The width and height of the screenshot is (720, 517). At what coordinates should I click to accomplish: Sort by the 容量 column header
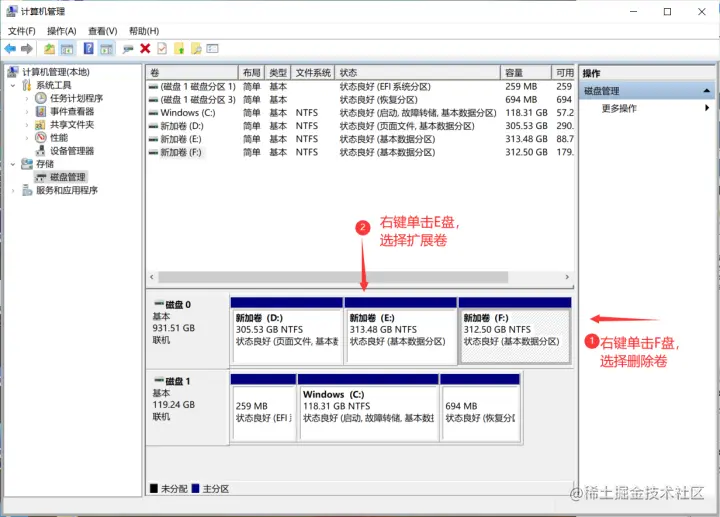pyautogui.click(x=526, y=73)
